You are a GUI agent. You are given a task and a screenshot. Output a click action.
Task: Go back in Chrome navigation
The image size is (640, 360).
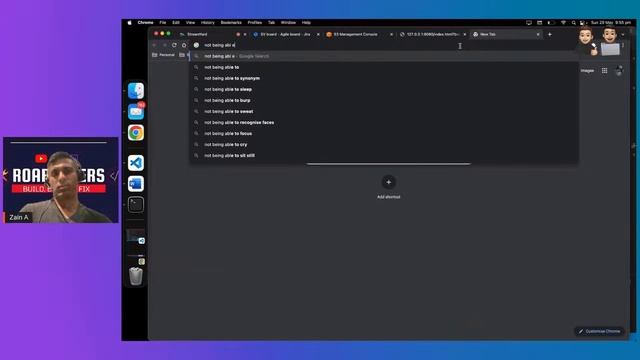pos(155,45)
